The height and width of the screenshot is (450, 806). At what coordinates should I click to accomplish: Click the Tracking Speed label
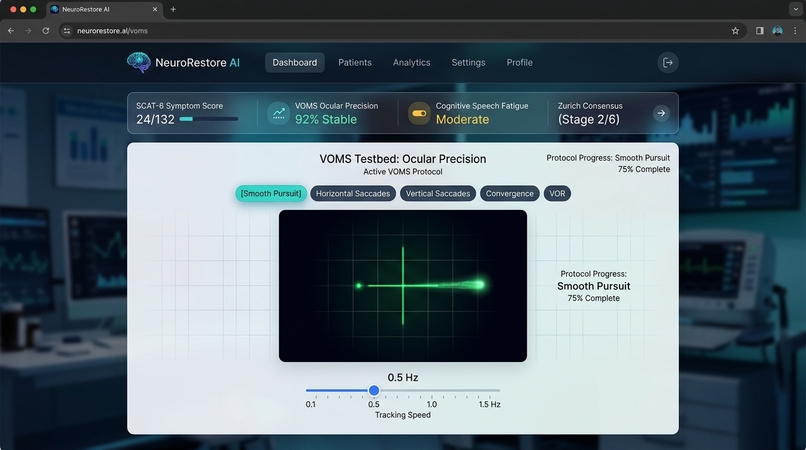(x=402, y=415)
